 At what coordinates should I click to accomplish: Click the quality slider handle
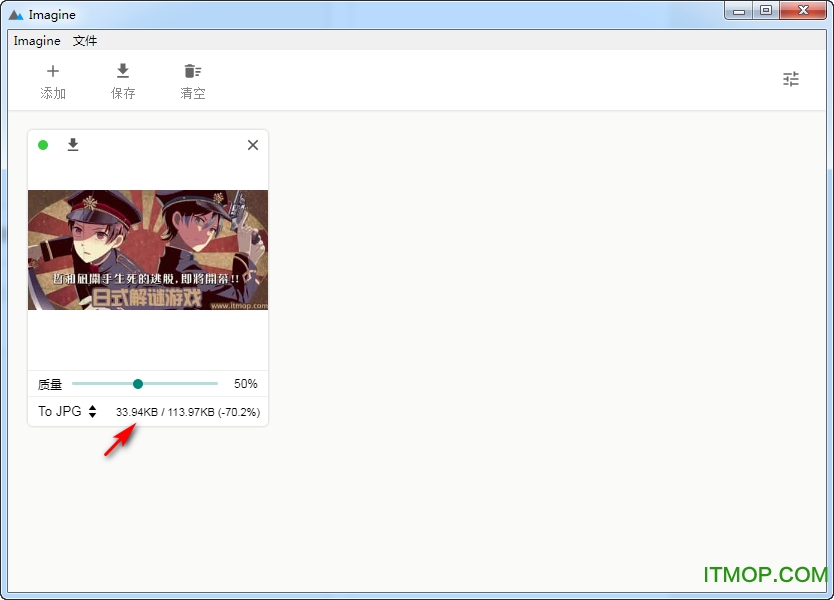[x=138, y=384]
